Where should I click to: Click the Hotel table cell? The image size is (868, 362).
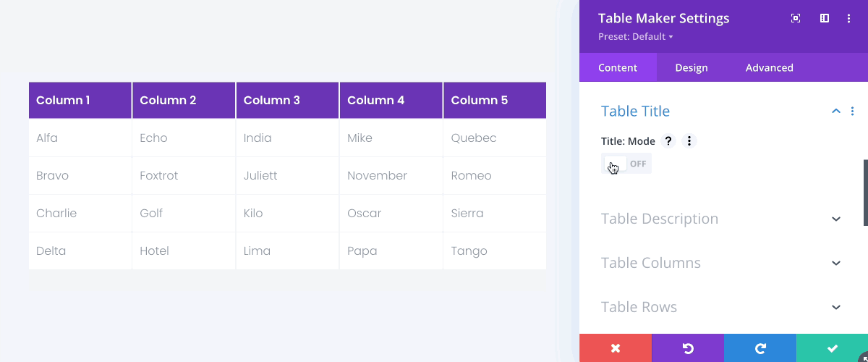pyautogui.click(x=184, y=251)
